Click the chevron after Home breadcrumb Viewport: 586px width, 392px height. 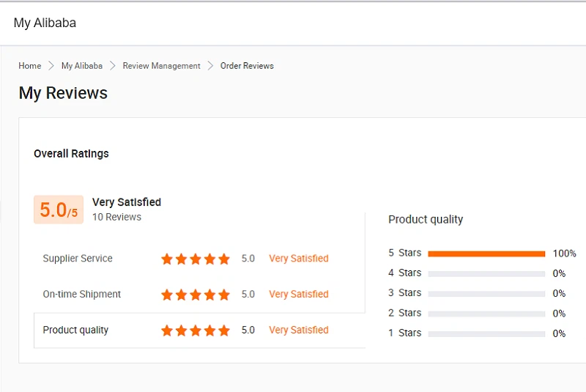click(51, 66)
